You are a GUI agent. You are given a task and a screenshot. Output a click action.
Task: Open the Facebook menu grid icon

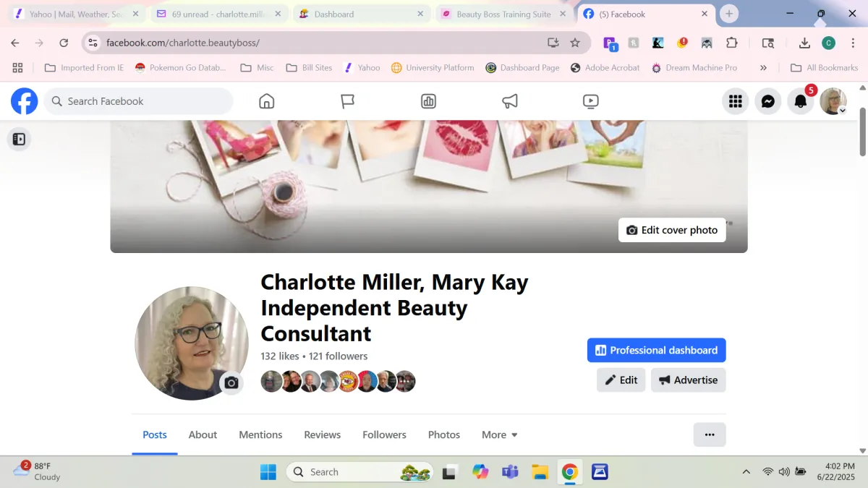(x=736, y=101)
